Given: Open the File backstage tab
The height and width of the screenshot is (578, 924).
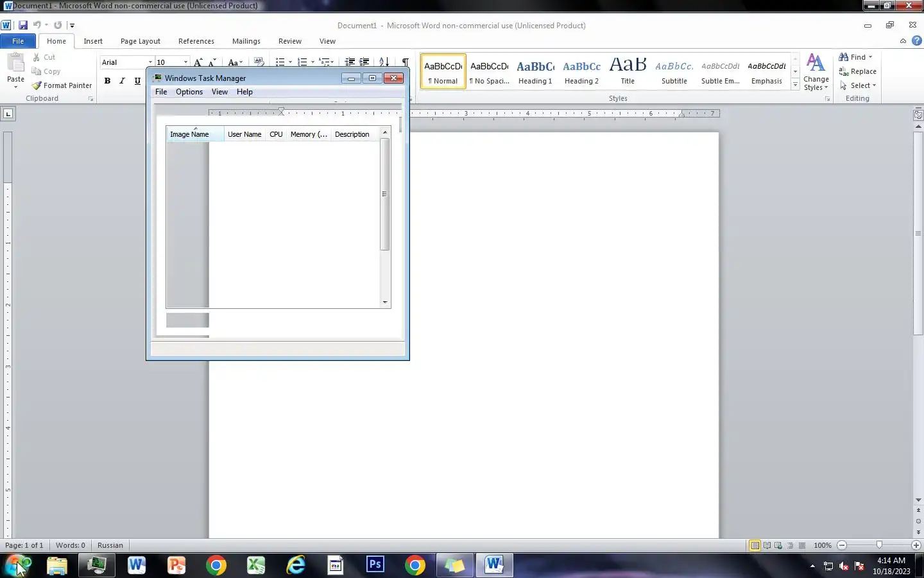Looking at the screenshot, I should coord(18,41).
